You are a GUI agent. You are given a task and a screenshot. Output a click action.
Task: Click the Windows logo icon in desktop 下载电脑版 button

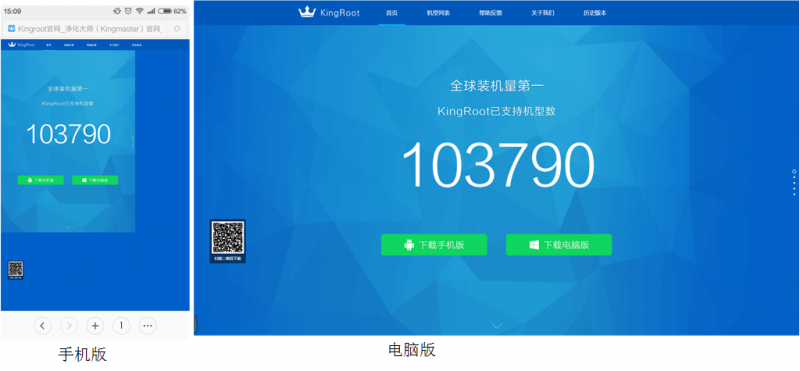point(534,245)
